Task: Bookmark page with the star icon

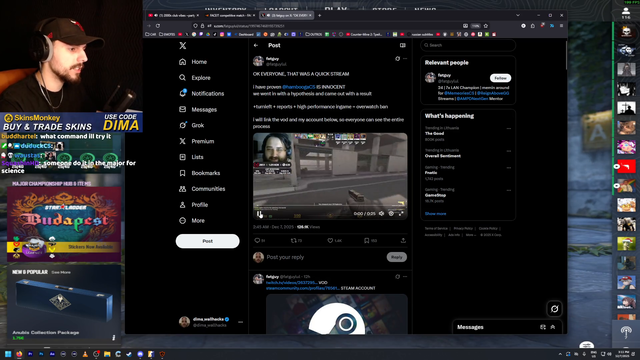Action: click(486, 26)
